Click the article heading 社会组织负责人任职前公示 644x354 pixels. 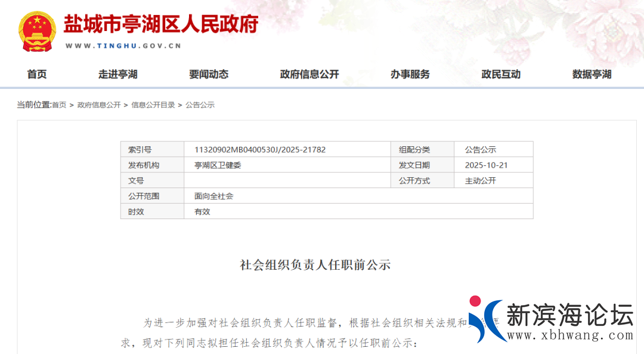(315, 265)
